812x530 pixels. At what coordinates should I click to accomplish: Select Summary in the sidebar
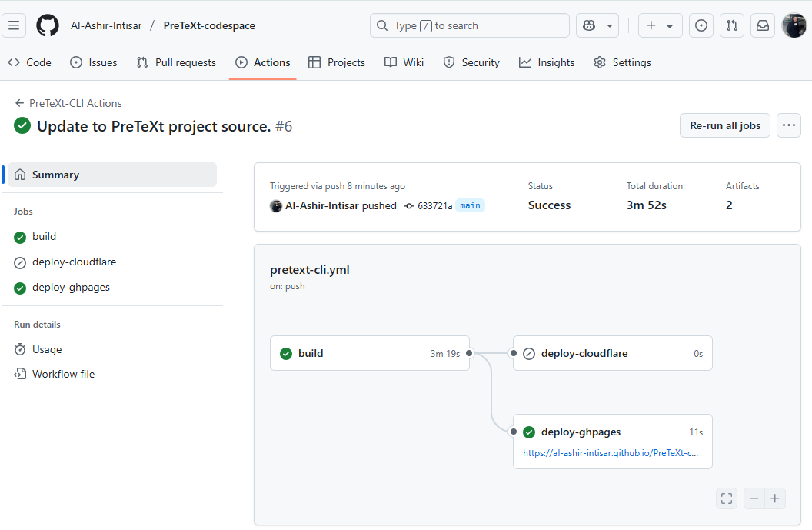click(112, 175)
